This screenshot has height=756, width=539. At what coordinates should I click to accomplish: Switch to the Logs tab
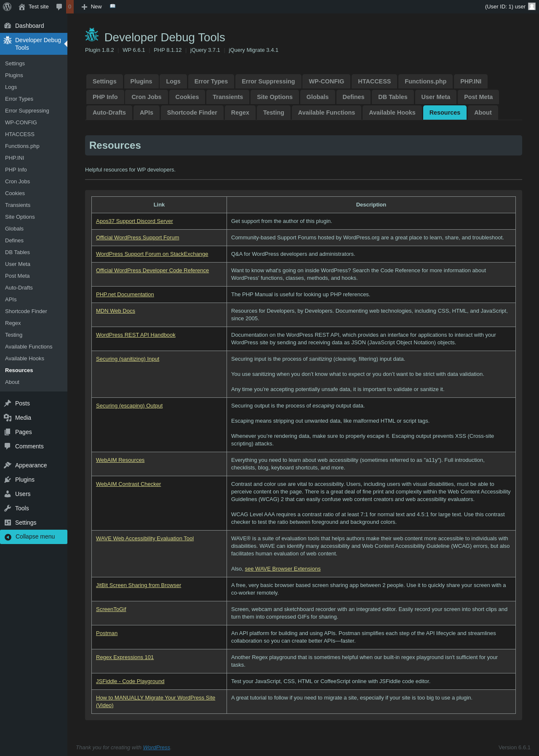(x=173, y=81)
